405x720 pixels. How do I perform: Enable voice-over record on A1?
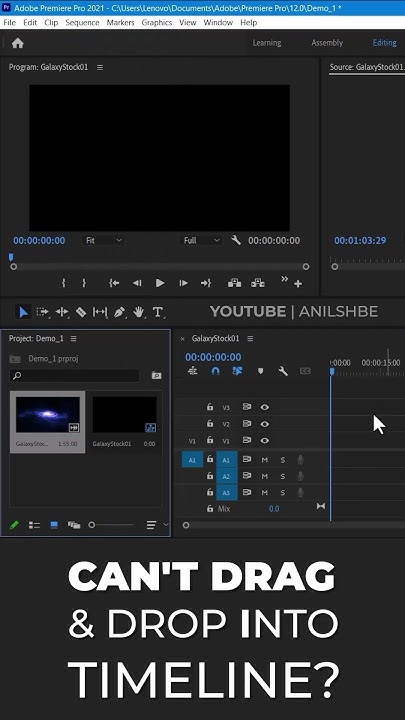(x=300, y=460)
